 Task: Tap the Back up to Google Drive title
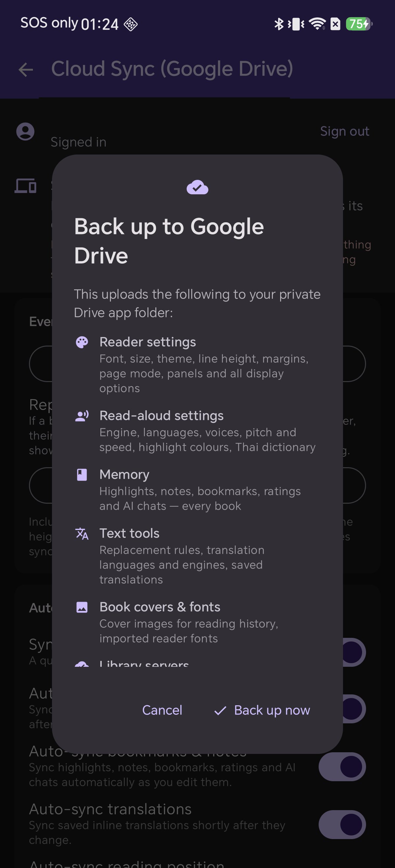[x=169, y=241]
